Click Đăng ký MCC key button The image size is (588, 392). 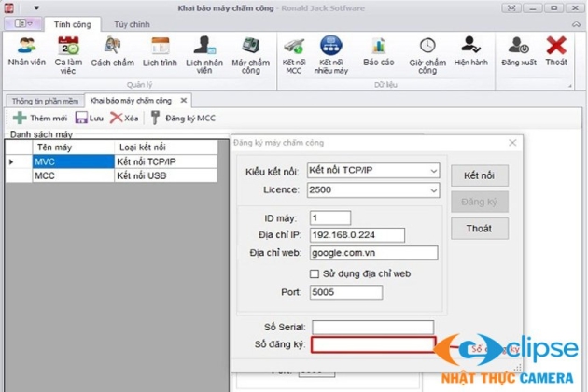tap(183, 119)
